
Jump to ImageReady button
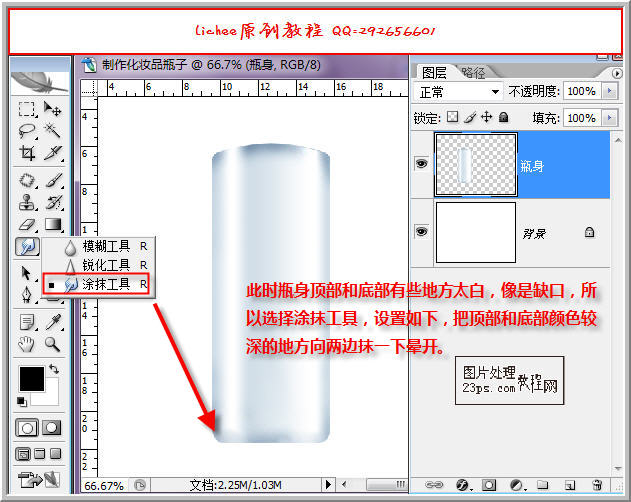[x=39, y=479]
